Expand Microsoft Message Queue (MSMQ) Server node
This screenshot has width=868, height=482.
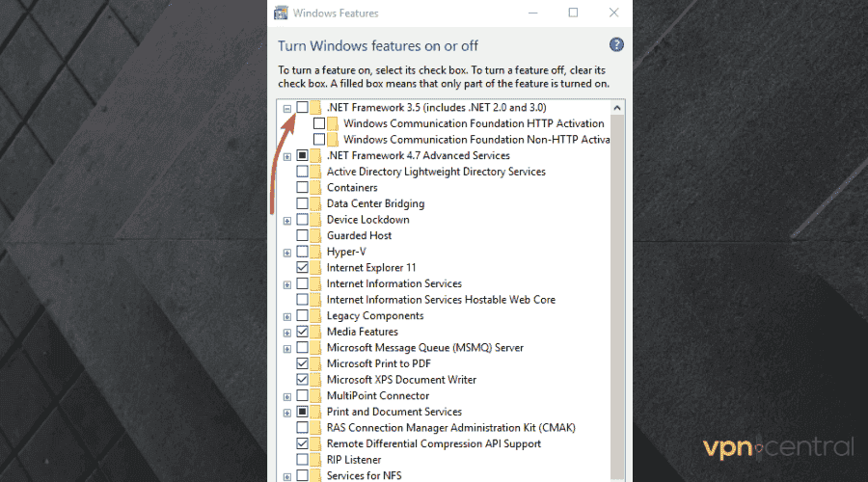286,349
